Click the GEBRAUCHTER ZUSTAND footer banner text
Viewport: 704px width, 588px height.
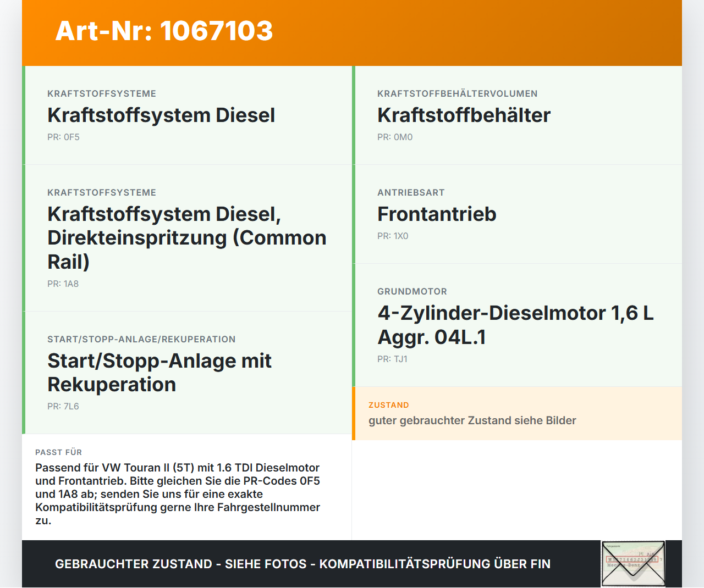302,564
